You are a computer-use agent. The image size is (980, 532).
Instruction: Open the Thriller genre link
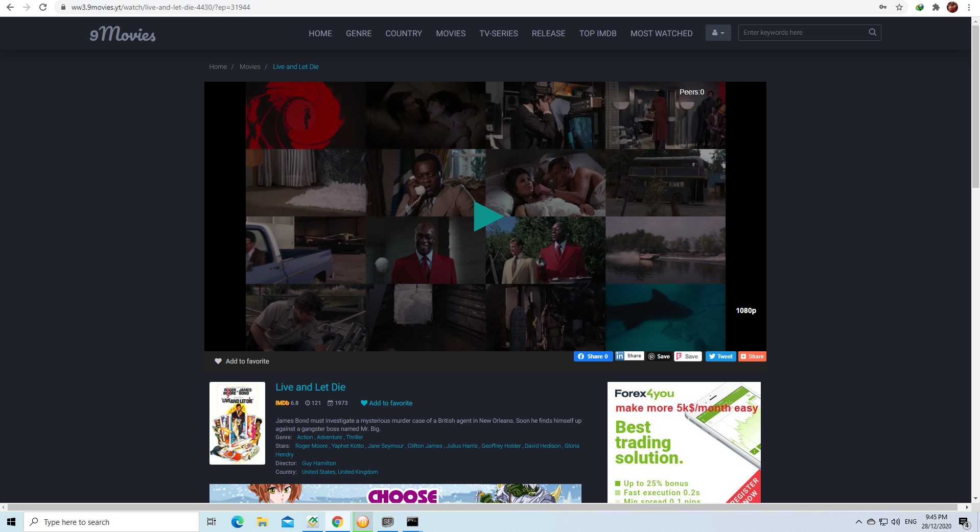(x=355, y=437)
